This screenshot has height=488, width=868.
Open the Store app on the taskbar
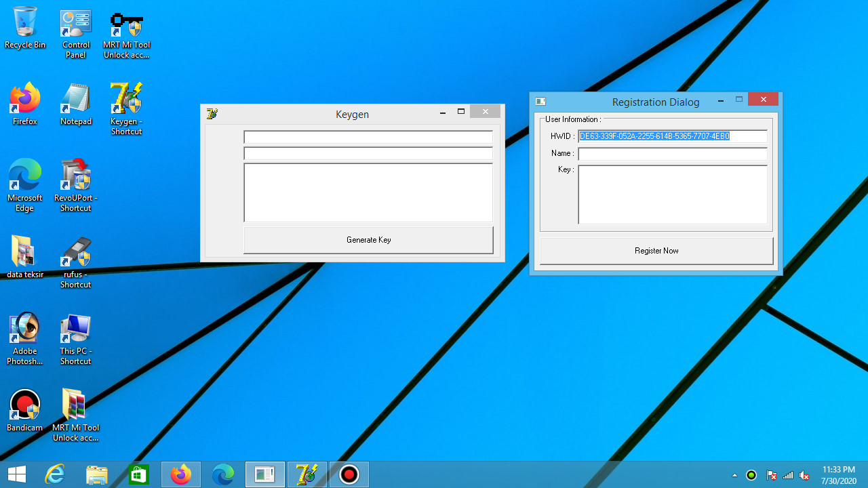coord(139,474)
